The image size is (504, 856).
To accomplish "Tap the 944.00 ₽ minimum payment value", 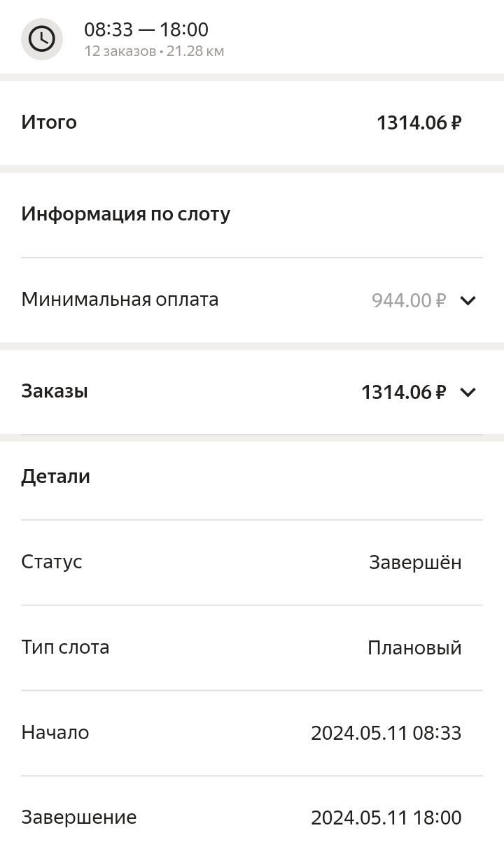I will [x=409, y=300].
